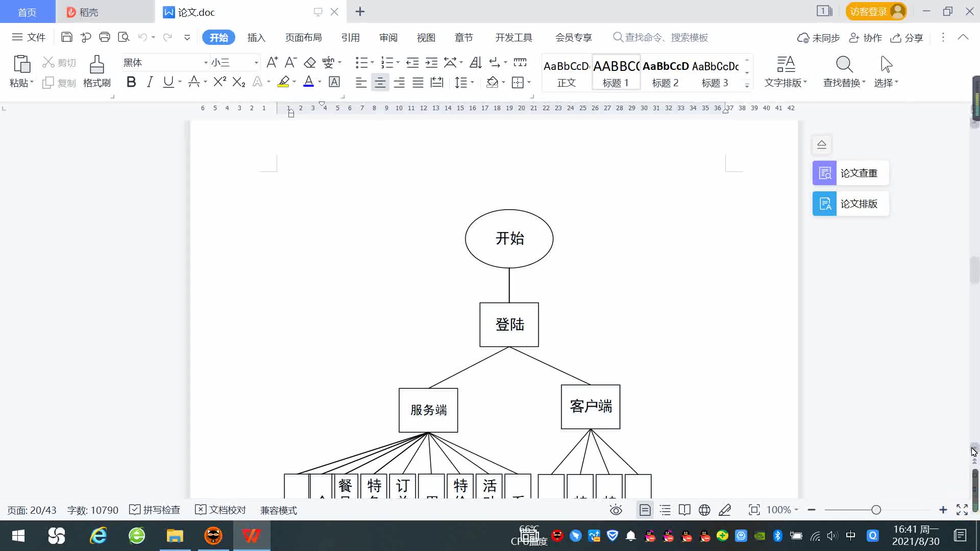Expand the styles gallery list

coord(747,85)
